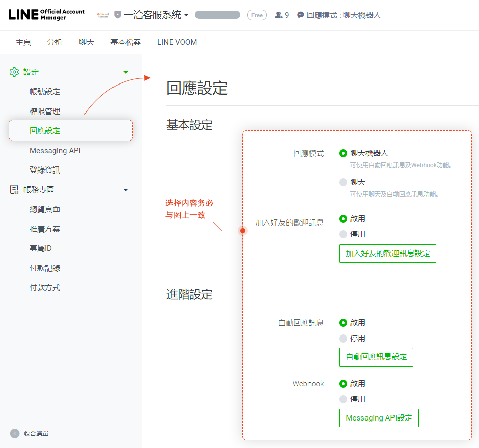Click the Messaging API設定 button
Screen dimensions: 479x448
pos(379,418)
